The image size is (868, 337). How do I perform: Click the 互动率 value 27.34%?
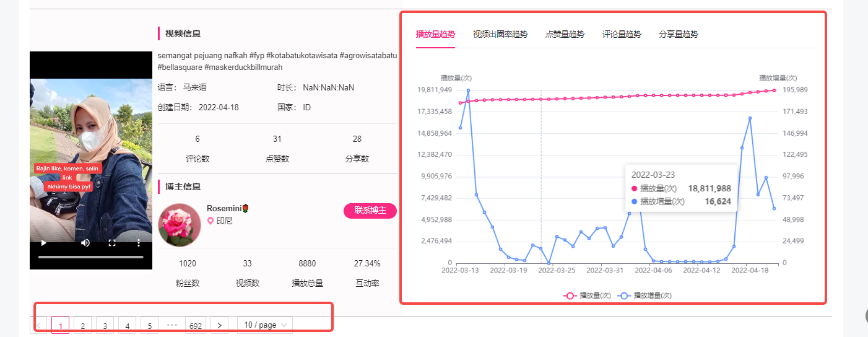tap(367, 263)
